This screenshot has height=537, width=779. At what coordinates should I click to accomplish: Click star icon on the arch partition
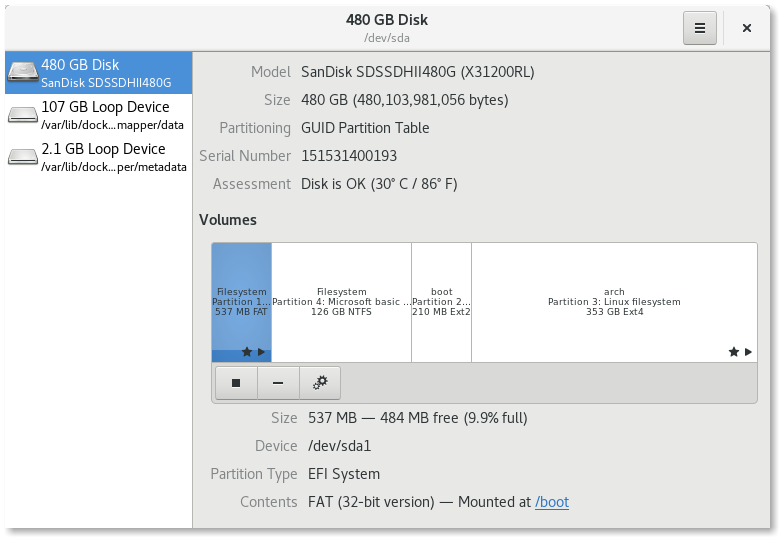pos(734,352)
